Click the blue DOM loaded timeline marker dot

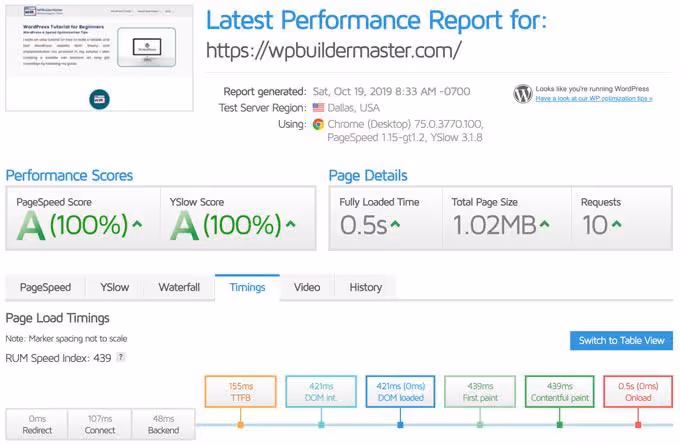400,425
